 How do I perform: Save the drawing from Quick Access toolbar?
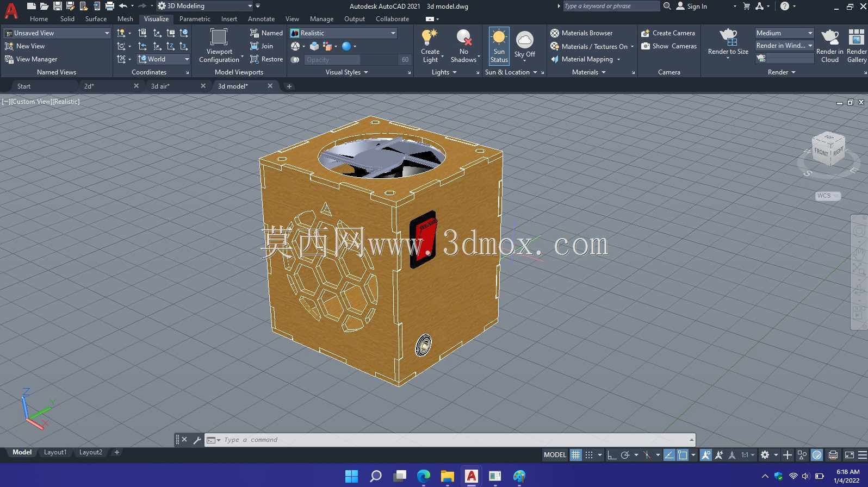click(57, 6)
